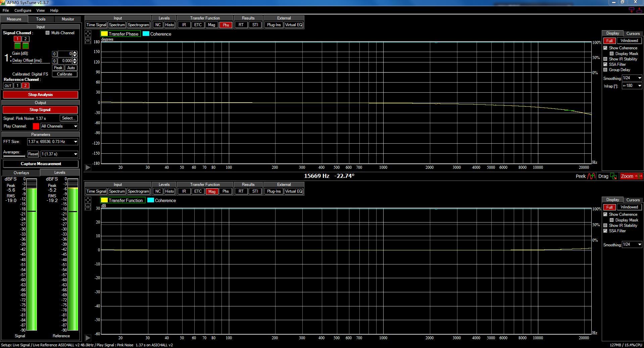644x348 pixels.
Task: Activate the Zoom mode icon
Action: point(631,176)
